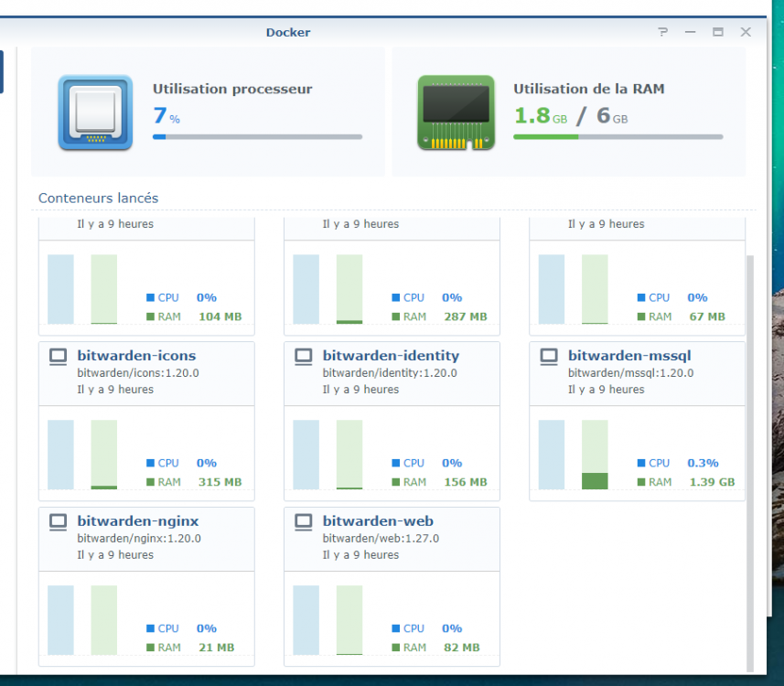Click the bitwarden-nginx CPU usage chart

coord(60,620)
